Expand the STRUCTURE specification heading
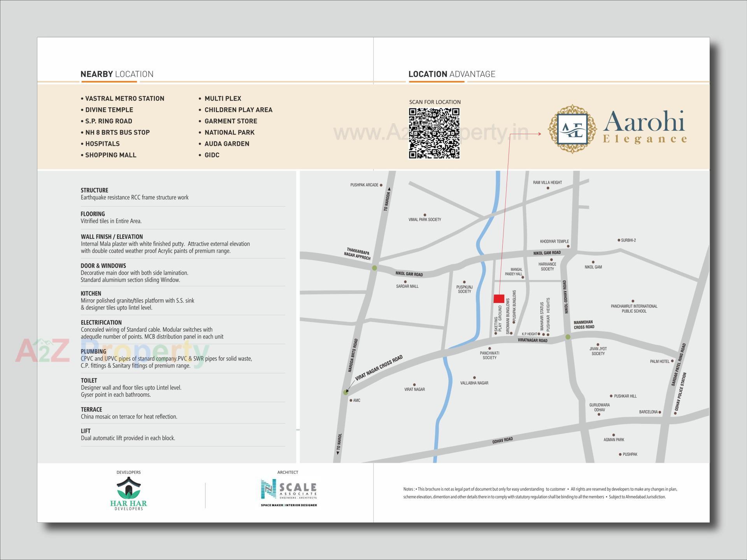Screen dimensions: 747x560 coord(94,190)
